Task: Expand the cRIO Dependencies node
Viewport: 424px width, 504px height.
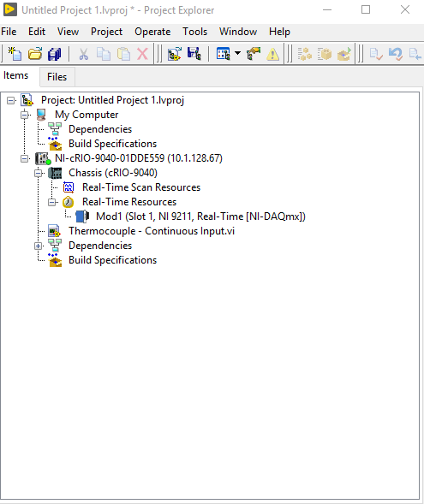Action: point(38,246)
